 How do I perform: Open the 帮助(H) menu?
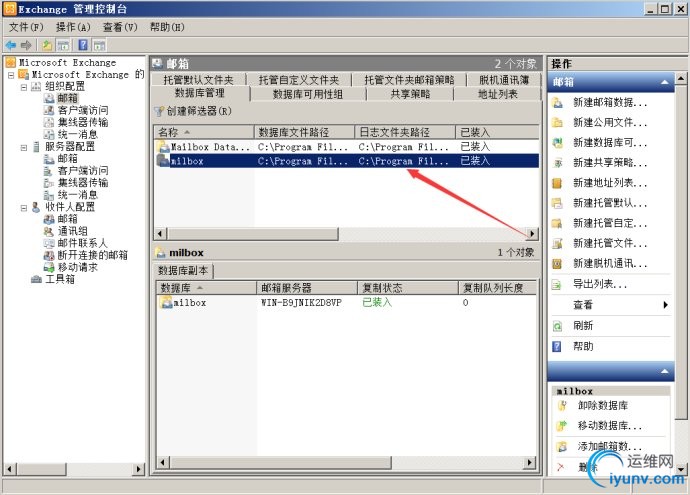click(x=167, y=27)
